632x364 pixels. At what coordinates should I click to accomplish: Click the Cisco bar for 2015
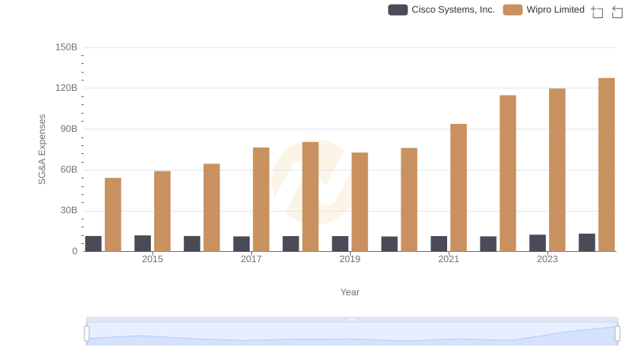click(143, 244)
